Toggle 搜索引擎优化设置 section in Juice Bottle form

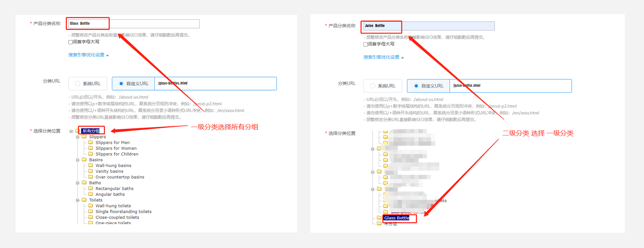pos(384,57)
